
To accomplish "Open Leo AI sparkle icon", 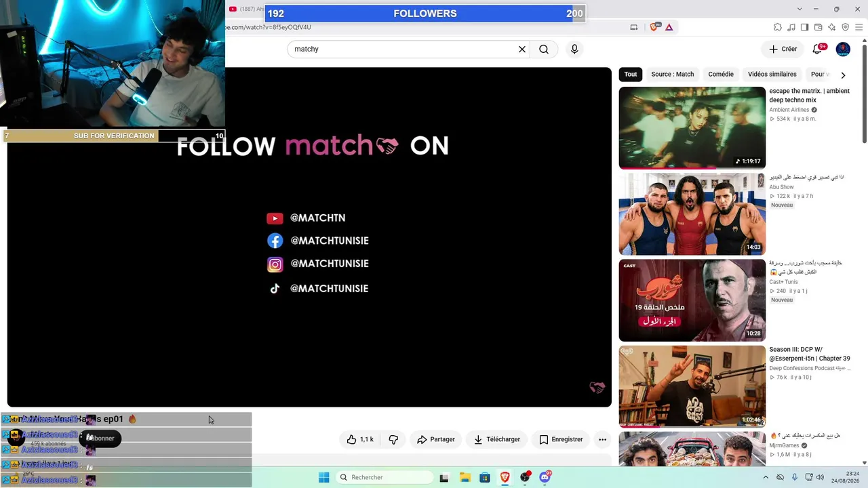I will click(x=831, y=27).
